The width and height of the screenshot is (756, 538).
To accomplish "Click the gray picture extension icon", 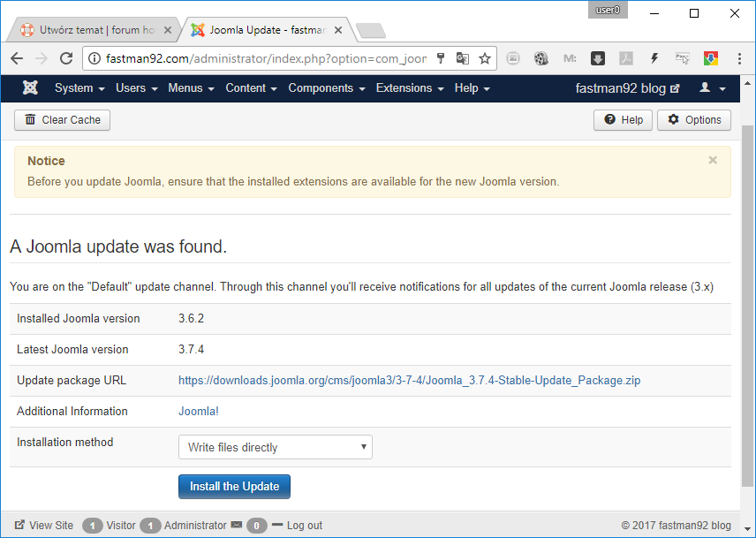I will click(513, 59).
